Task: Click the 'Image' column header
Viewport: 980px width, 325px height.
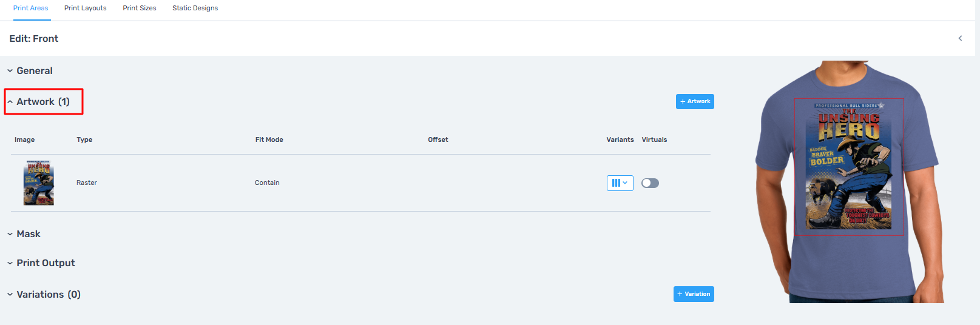Action: 24,139
